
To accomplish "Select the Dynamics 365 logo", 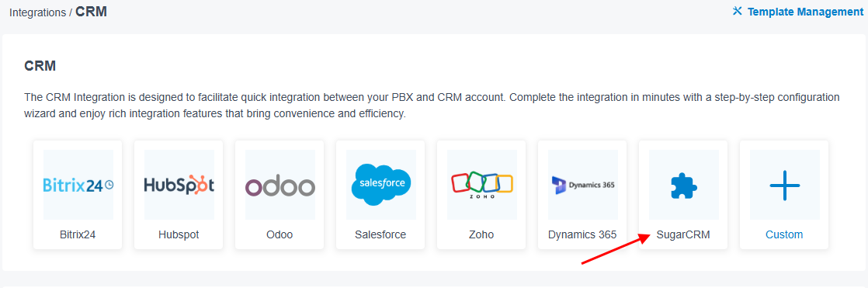I will click(x=582, y=185).
